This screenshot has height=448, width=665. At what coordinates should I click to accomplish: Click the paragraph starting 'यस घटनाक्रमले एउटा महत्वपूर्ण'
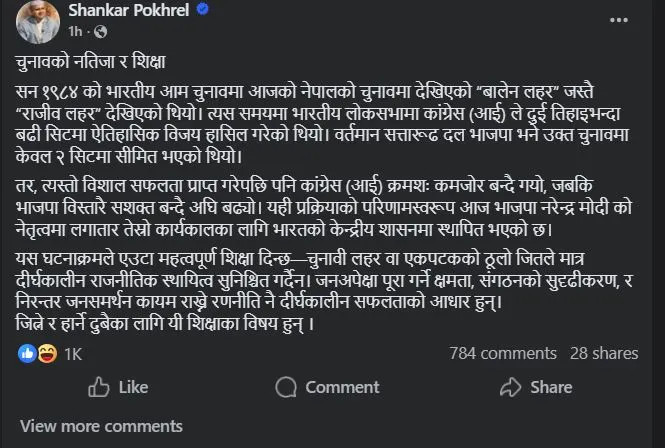324,280
